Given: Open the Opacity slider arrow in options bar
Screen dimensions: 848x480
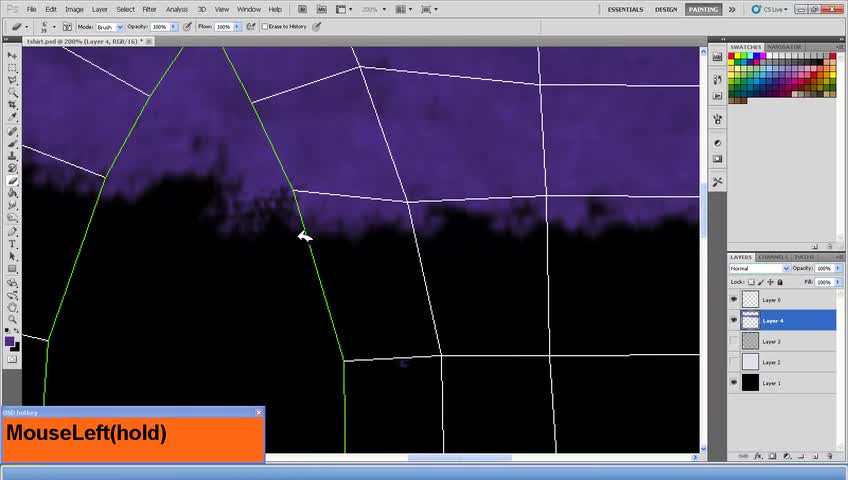Looking at the screenshot, I should (174, 26).
